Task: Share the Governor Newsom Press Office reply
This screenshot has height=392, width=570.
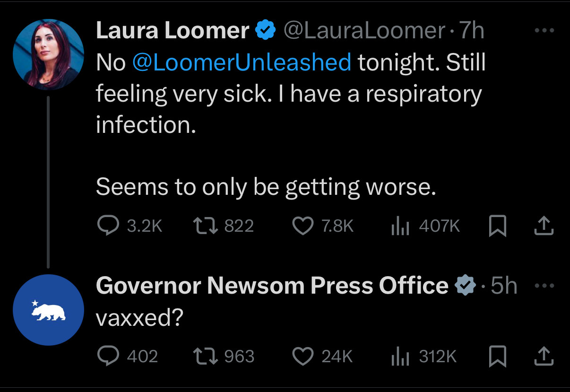Action: pos(543,357)
